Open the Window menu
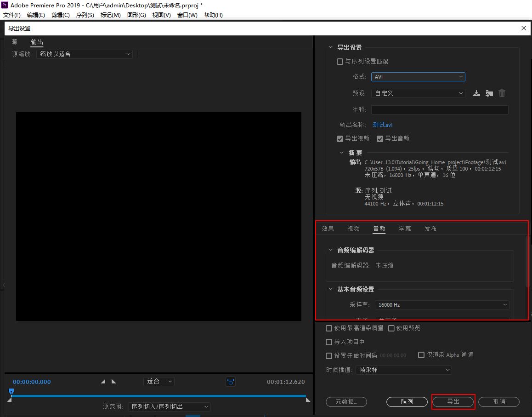532x417 pixels. coord(187,15)
